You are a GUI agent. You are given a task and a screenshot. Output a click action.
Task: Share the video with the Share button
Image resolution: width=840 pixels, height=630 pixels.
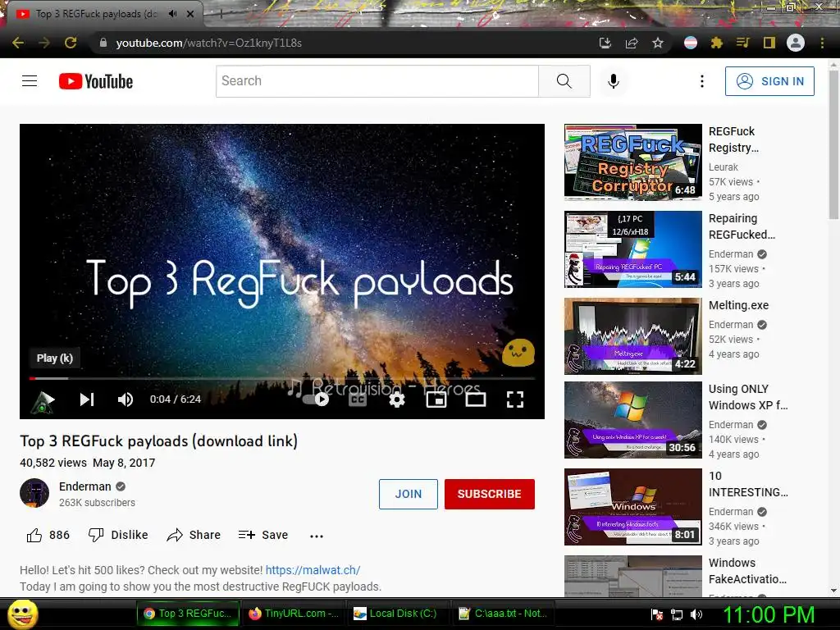(194, 535)
